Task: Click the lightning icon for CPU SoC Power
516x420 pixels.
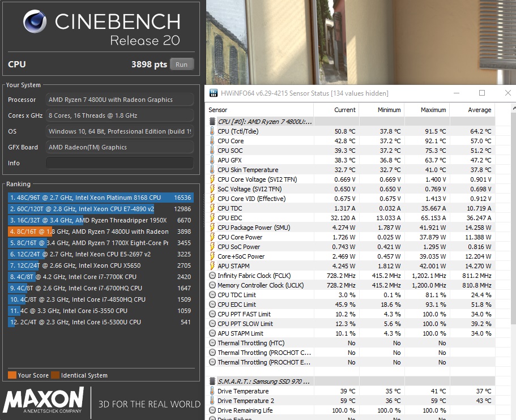Action: [212, 247]
